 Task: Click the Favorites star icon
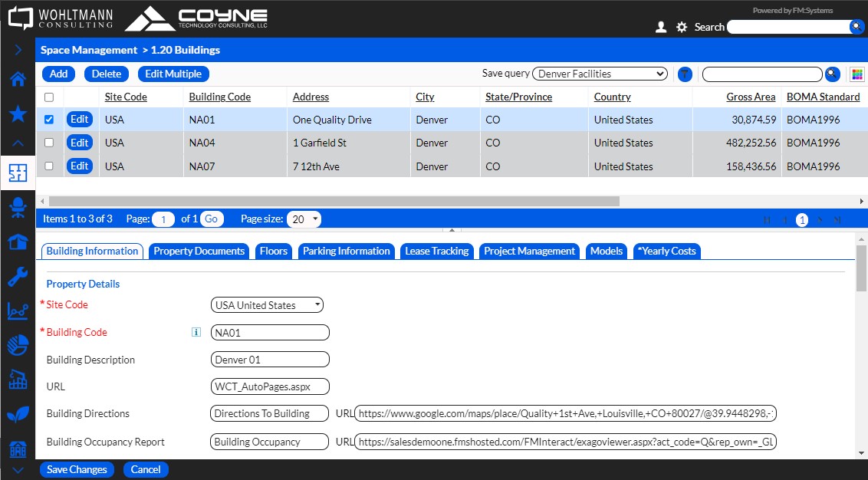click(x=17, y=114)
